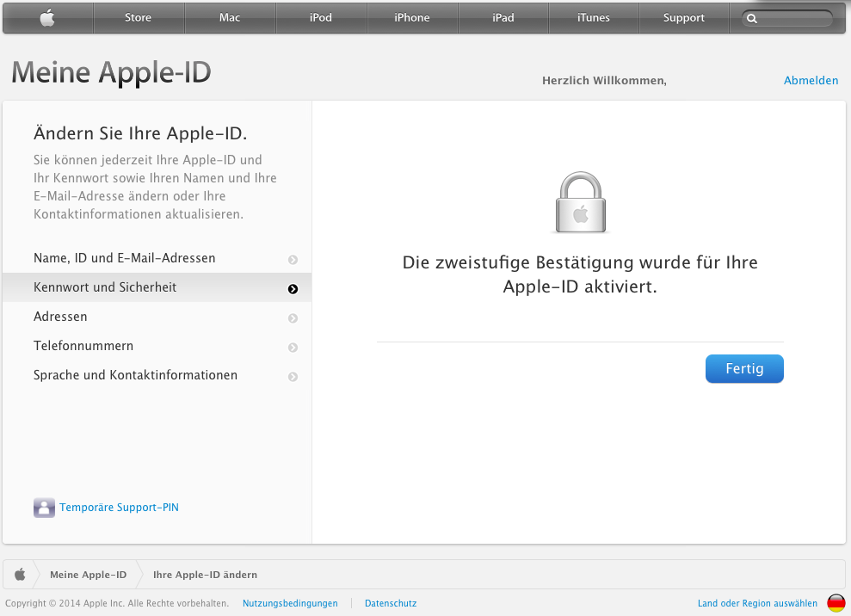Click the Herzlich Willkommen greeting text
Screen dimensions: 851x616
coord(604,81)
